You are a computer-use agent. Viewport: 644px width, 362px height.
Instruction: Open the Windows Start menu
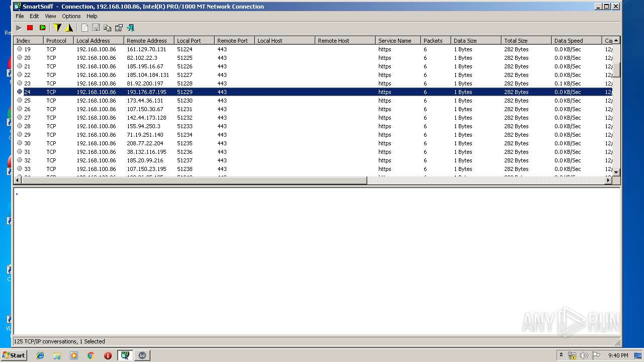pyautogui.click(x=14, y=355)
